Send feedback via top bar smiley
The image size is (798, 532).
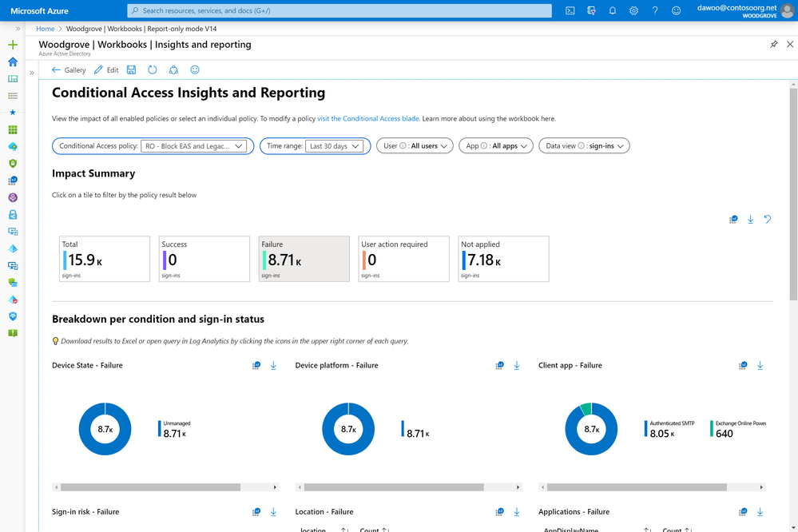tap(676, 10)
